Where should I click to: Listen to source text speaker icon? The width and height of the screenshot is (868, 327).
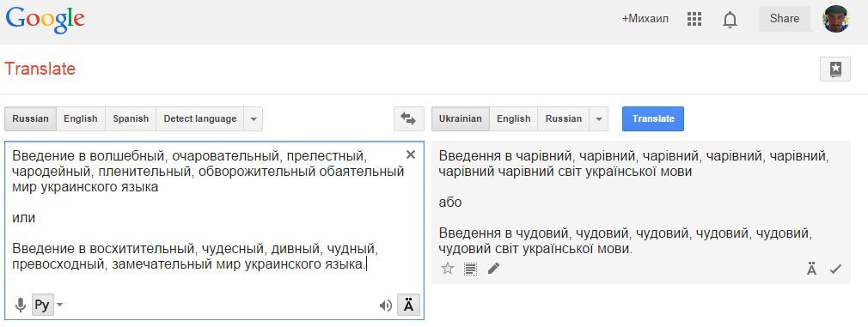click(x=386, y=306)
